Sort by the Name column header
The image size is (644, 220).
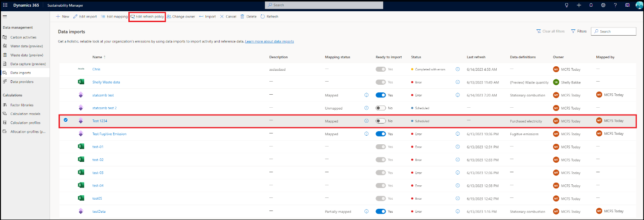pos(99,57)
